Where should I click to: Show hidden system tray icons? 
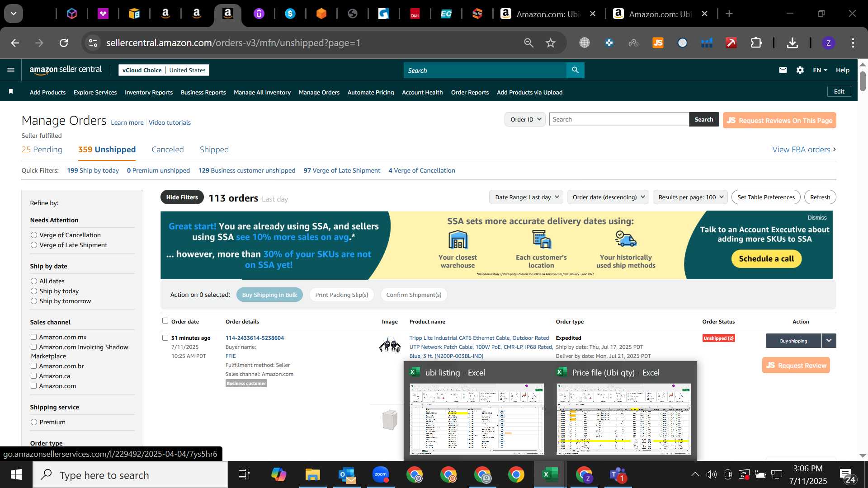click(695, 474)
